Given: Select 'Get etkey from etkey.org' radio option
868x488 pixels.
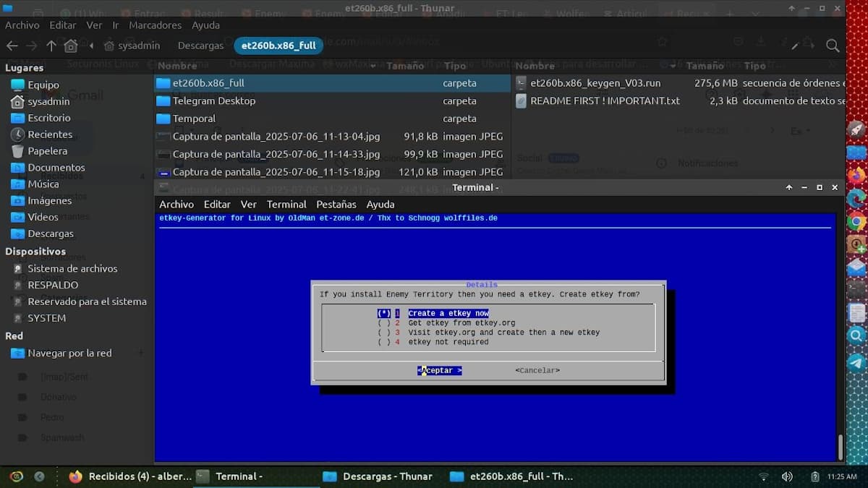Looking at the screenshot, I should (446, 323).
